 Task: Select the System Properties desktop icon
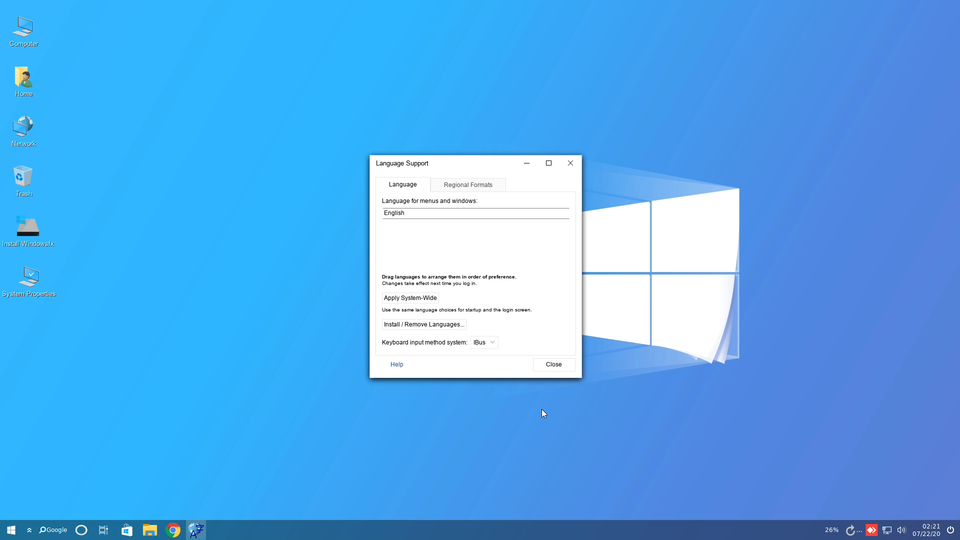(28, 282)
